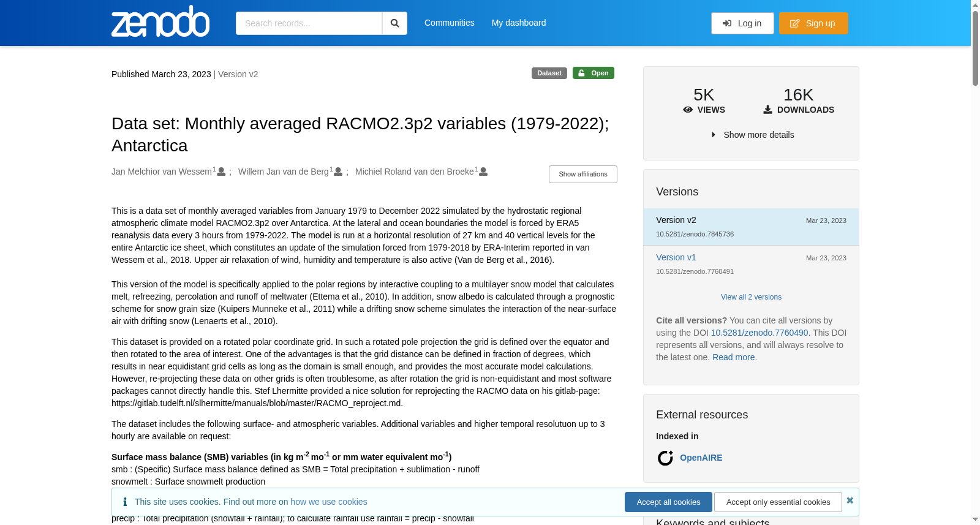Accept all cookies

pyautogui.click(x=668, y=502)
